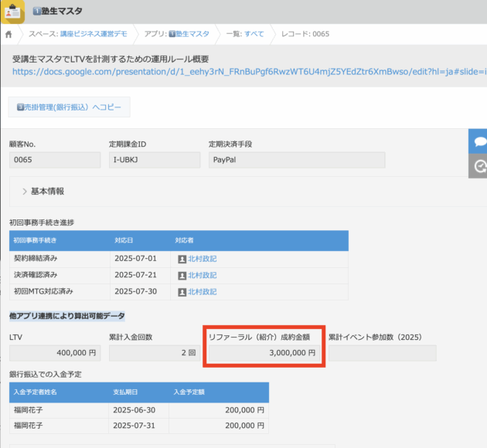Click リファーラル成約金額 field 3,000,000 円
Viewport: 487px width, 448px height.
tap(264, 353)
